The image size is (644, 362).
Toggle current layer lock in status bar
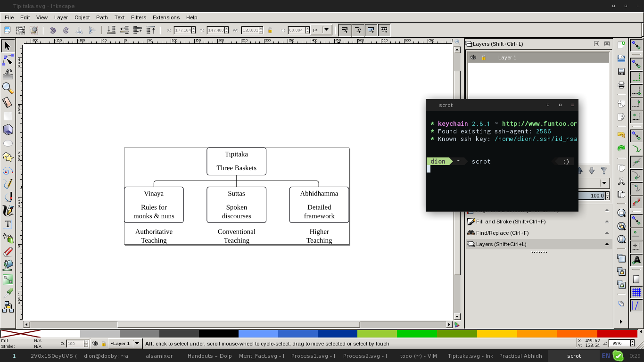tap(104, 344)
